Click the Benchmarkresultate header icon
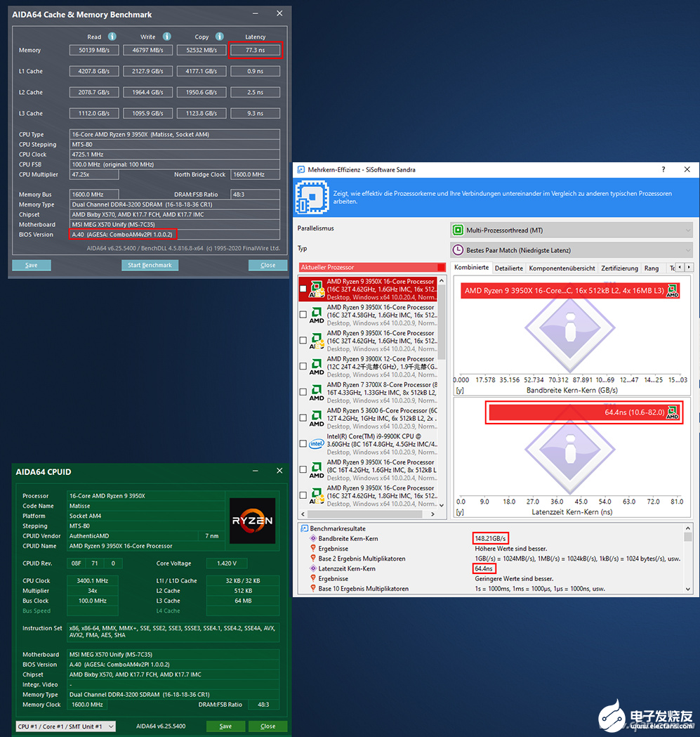This screenshot has height=737, width=700. point(305,528)
